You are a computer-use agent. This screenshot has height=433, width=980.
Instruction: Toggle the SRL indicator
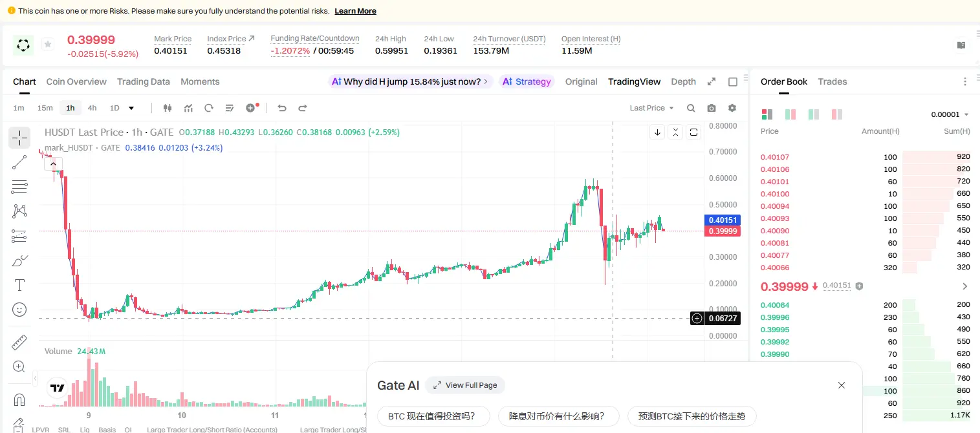click(64, 429)
